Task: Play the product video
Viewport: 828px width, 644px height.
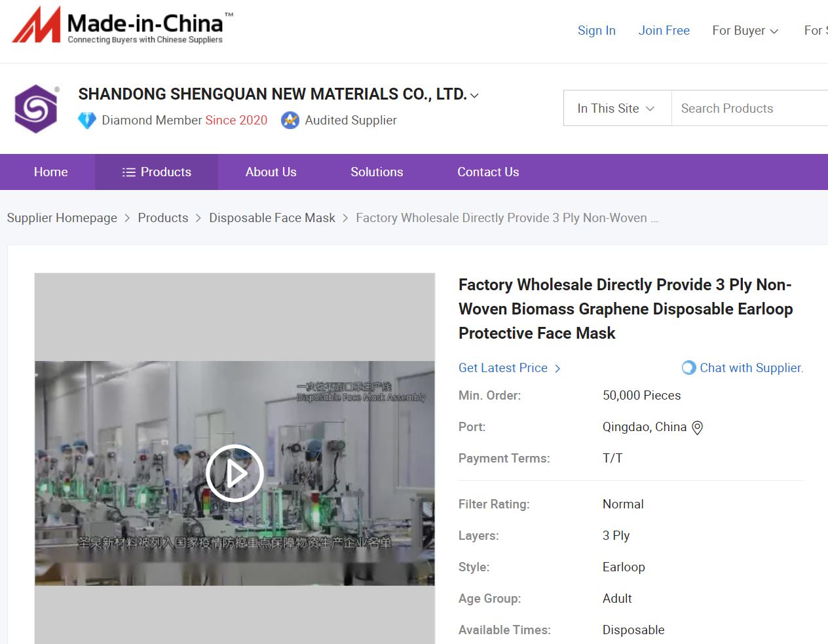Action: [235, 473]
